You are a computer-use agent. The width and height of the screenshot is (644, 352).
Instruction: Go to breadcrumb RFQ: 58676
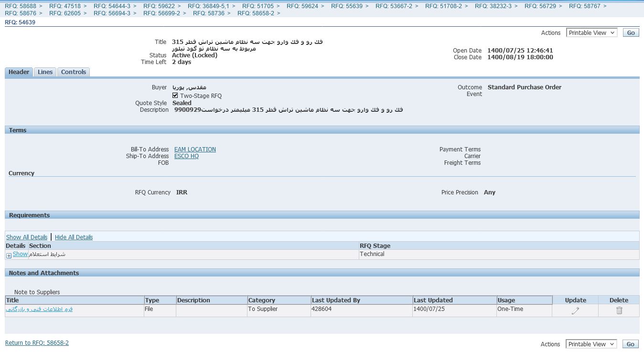point(21,13)
